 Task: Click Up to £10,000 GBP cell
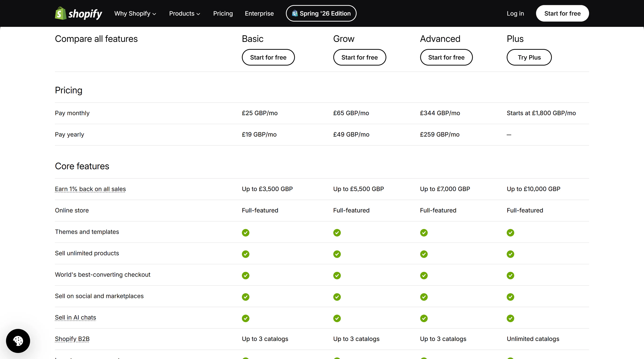tap(534, 189)
